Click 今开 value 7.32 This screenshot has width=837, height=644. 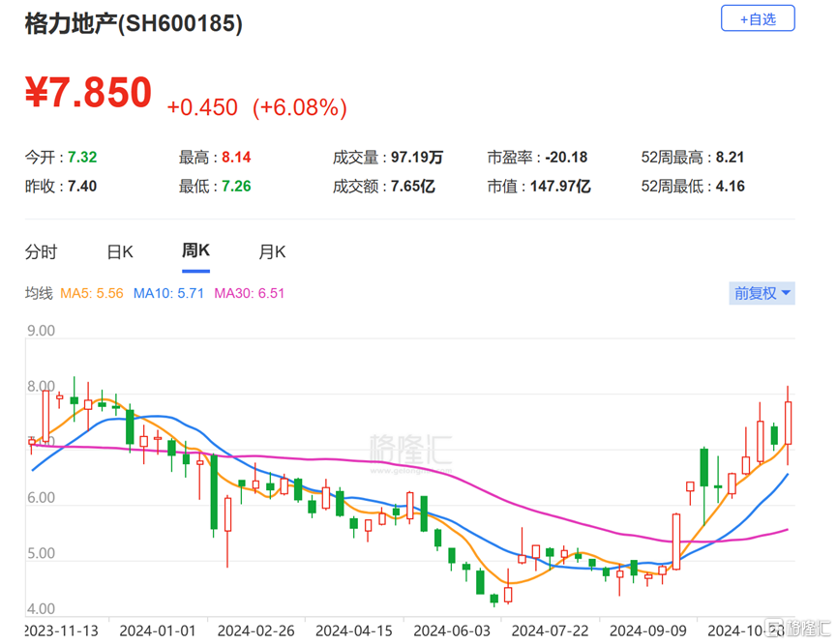point(82,158)
